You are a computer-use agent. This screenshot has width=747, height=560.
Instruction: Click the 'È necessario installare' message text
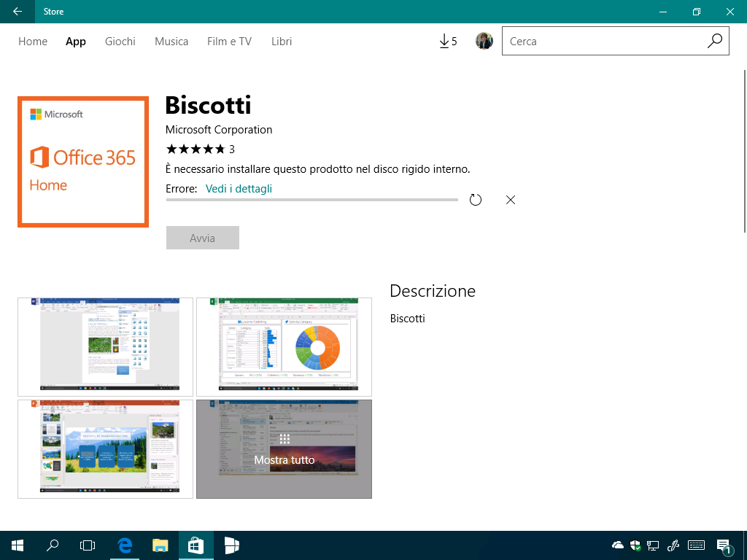pos(318,169)
